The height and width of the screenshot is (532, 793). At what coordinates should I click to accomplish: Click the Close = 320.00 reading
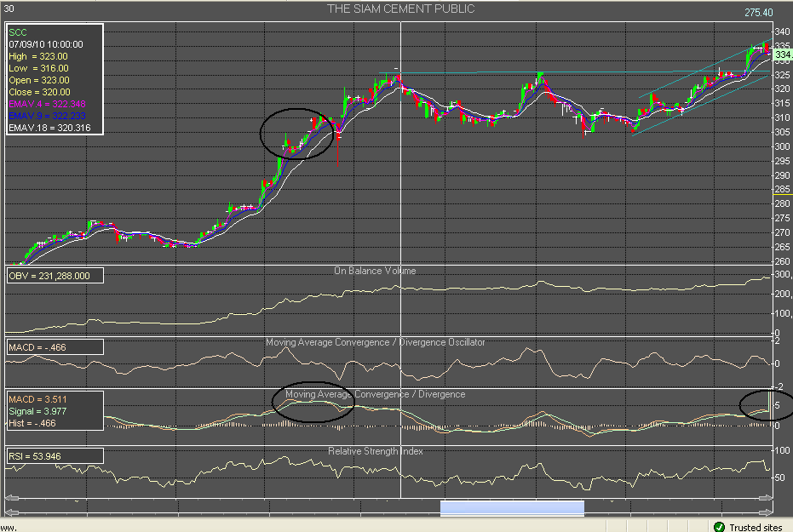pos(39,93)
